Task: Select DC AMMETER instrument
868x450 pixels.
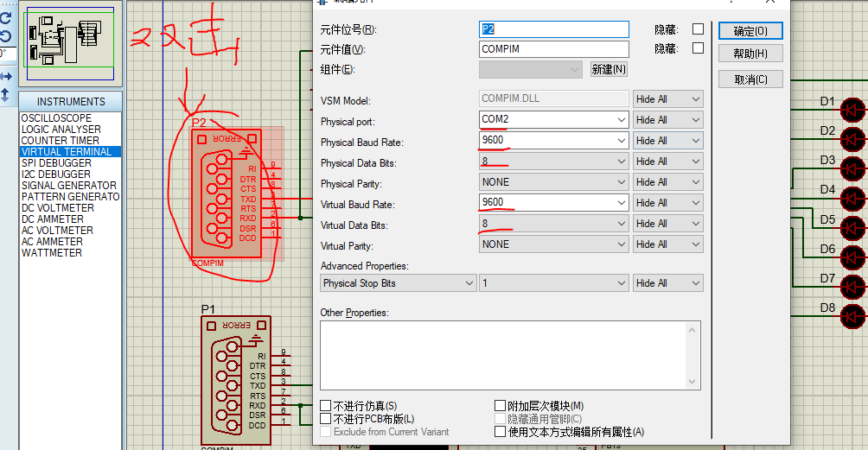Action: pyautogui.click(x=70, y=219)
